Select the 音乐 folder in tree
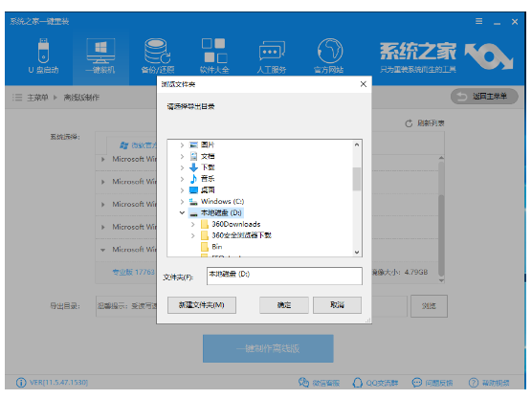Viewport: 532px width, 399px height. tap(202, 179)
